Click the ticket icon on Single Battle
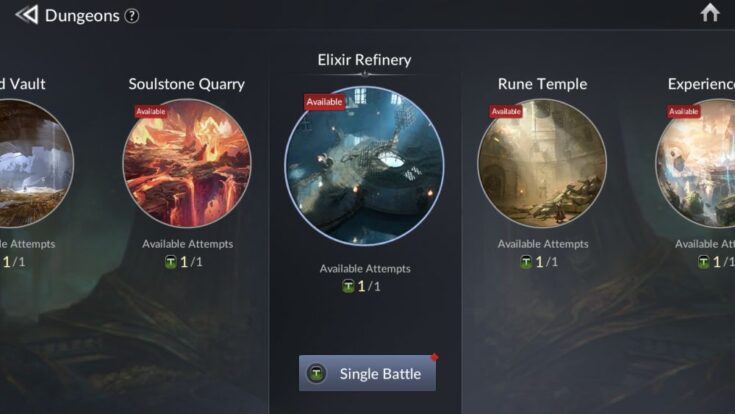Viewport: 735px width, 414px height. tap(316, 374)
